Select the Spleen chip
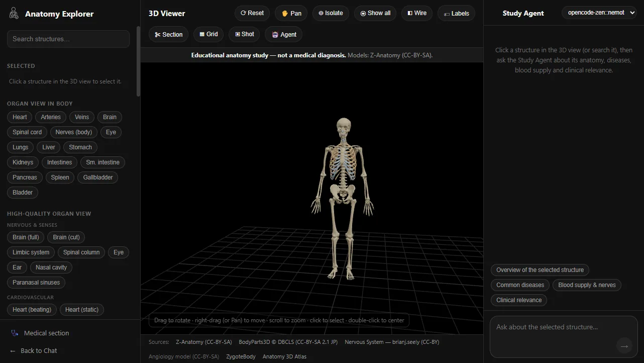 [x=60, y=177]
